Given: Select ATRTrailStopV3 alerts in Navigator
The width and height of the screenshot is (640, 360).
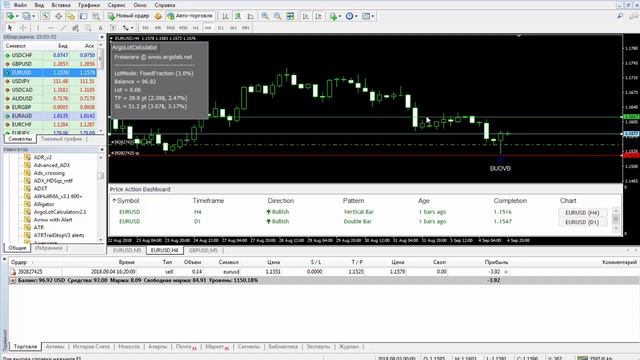Looking at the screenshot, I should [x=59, y=235].
